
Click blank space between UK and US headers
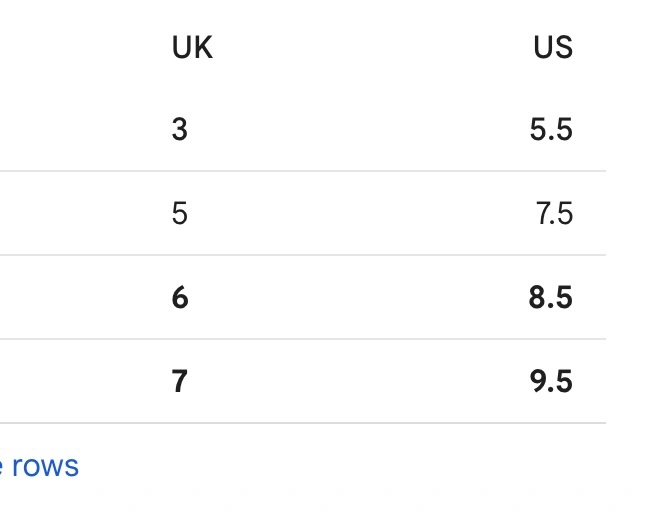click(x=372, y=47)
